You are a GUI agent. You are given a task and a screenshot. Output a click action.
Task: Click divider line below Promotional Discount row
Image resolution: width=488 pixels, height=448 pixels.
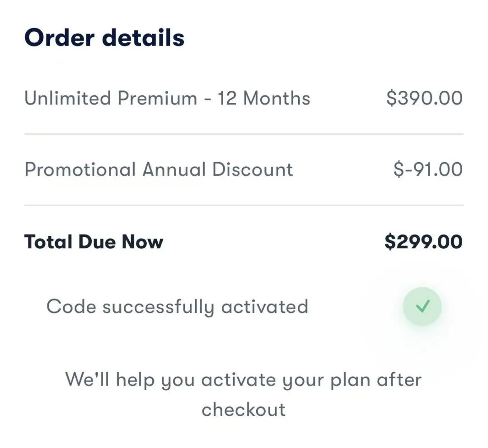pos(244,205)
